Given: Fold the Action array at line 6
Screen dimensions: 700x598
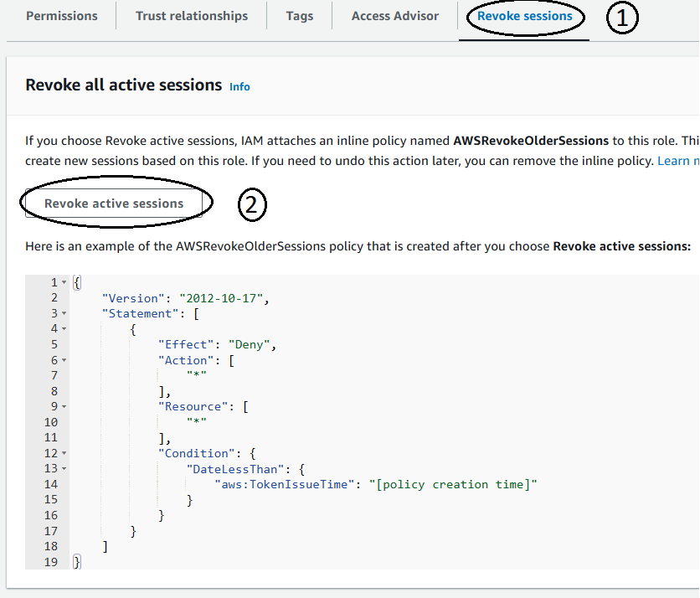Looking at the screenshot, I should pos(64,360).
